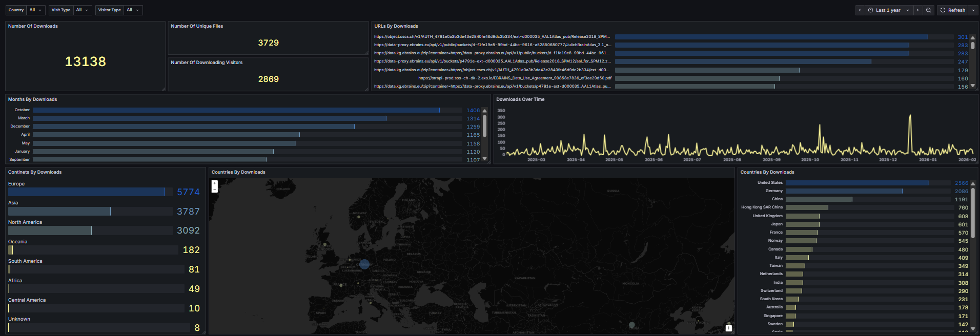Viewport: 980px width, 336px height.
Task: Click the object.cscs.ch URL with 301 downloads
Action: coord(492,37)
